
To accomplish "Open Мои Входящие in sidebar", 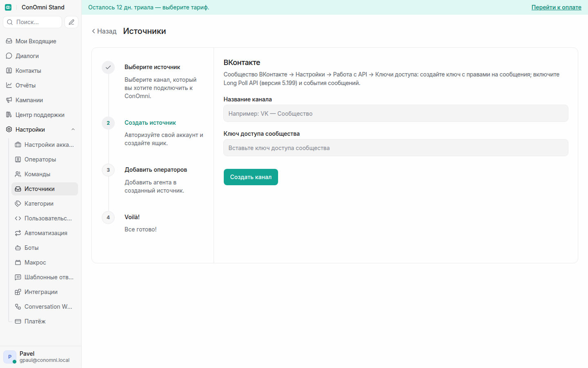I will click(40, 41).
